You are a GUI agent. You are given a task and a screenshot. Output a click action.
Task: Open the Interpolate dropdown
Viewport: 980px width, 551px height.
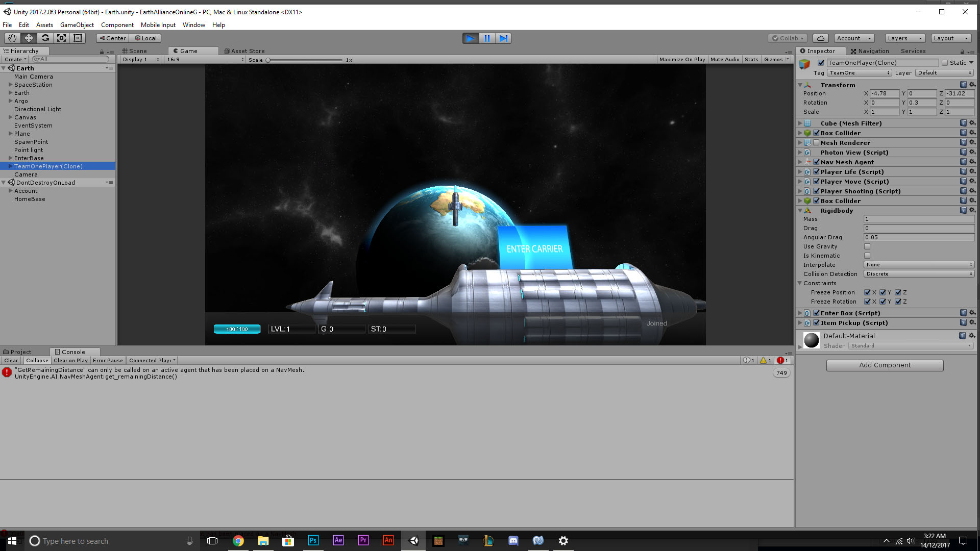919,265
